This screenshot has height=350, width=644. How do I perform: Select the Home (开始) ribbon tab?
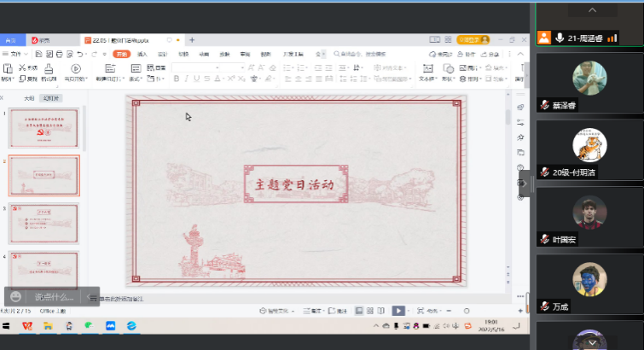pyautogui.click(x=121, y=54)
